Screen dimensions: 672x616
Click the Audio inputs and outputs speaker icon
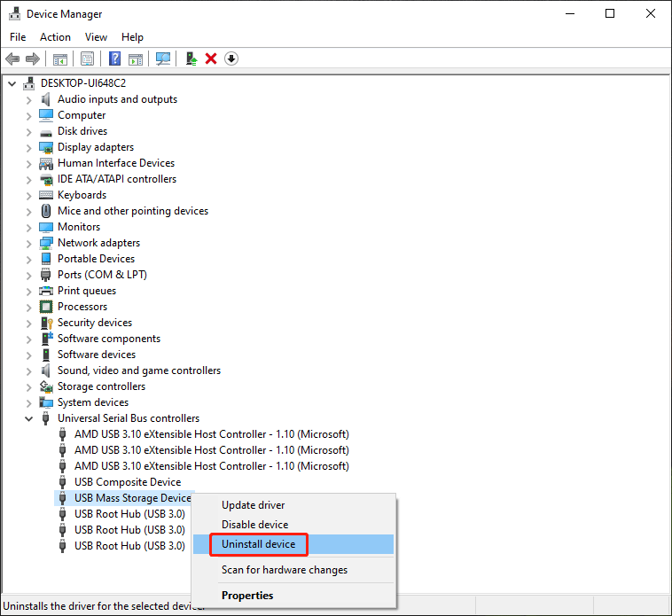coord(46,99)
